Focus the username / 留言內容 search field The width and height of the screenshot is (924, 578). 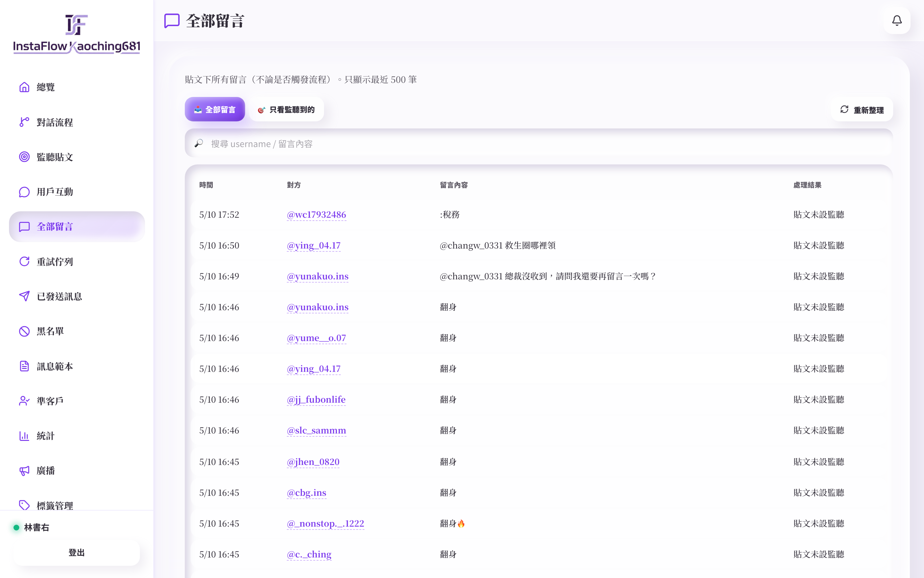point(539,143)
